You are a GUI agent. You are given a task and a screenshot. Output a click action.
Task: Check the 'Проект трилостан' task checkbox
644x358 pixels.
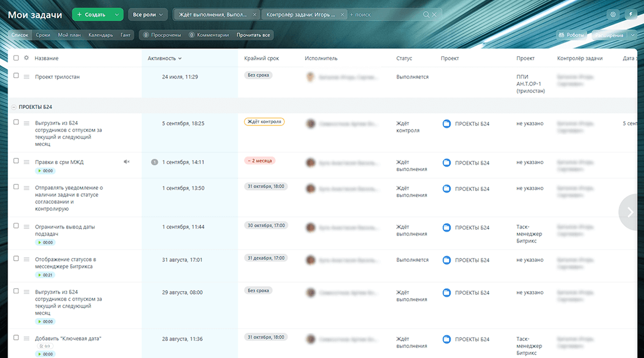point(16,76)
